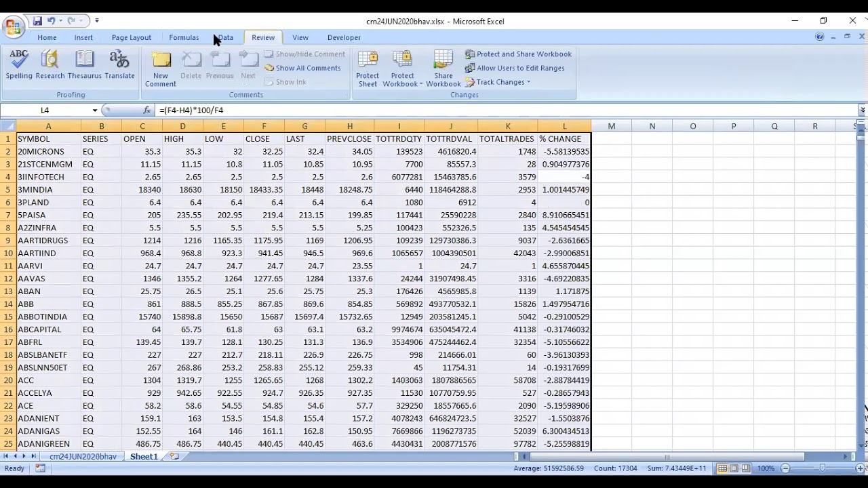Open the Name Box dropdown arrow
The height and width of the screenshot is (488, 868).
[95, 110]
